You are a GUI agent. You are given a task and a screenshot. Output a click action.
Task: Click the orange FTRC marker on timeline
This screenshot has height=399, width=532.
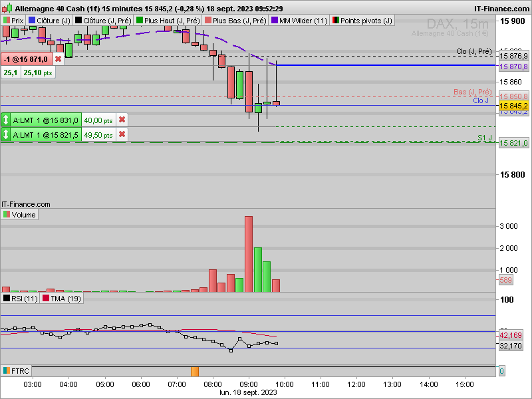(x=195, y=372)
